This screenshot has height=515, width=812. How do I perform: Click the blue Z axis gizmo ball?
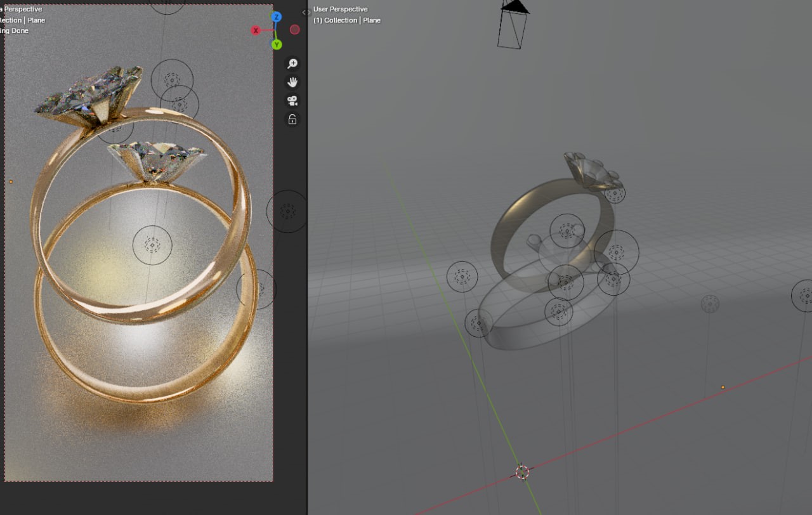[x=277, y=17]
